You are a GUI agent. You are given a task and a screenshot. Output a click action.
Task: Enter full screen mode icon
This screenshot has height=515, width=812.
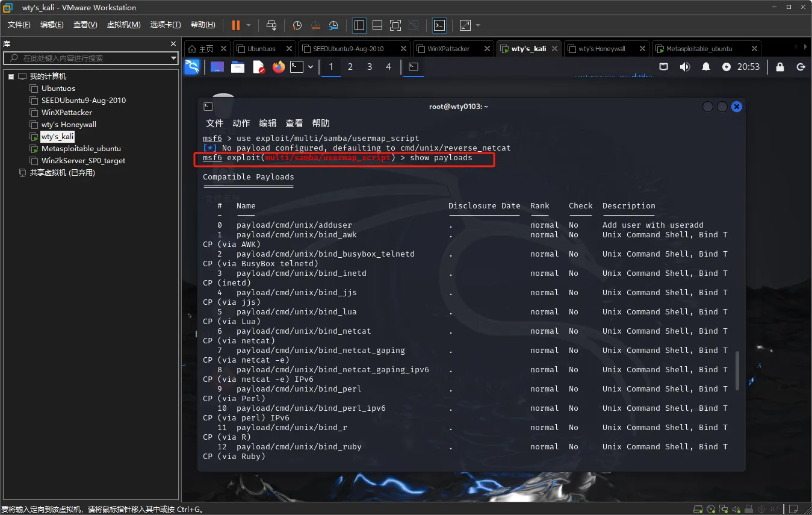point(395,25)
